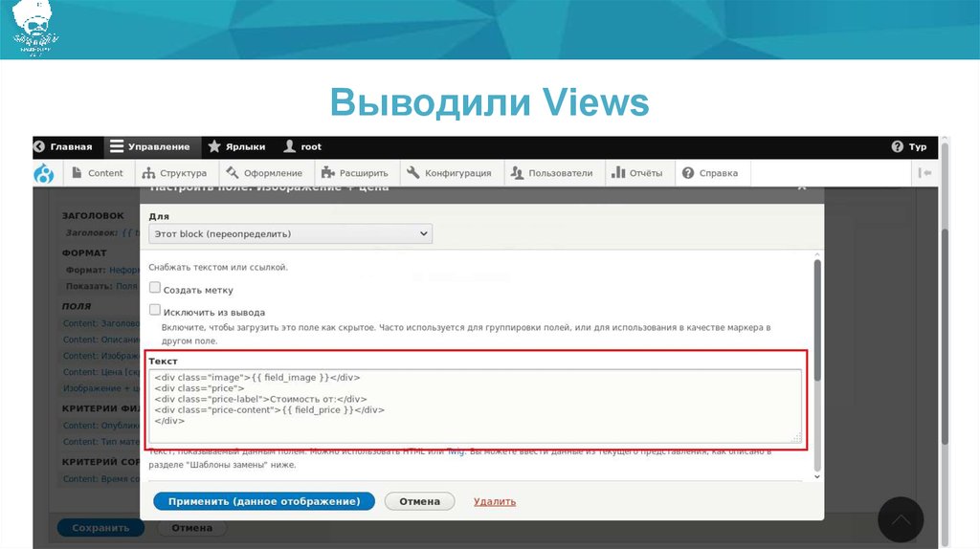
Task: Open the root user menu
Action: coord(303,146)
